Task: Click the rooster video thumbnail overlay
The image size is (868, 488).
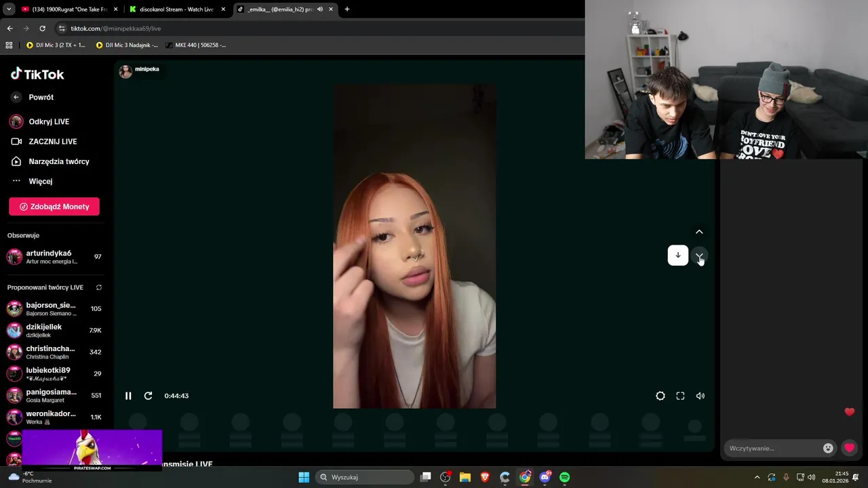Action: (92, 450)
